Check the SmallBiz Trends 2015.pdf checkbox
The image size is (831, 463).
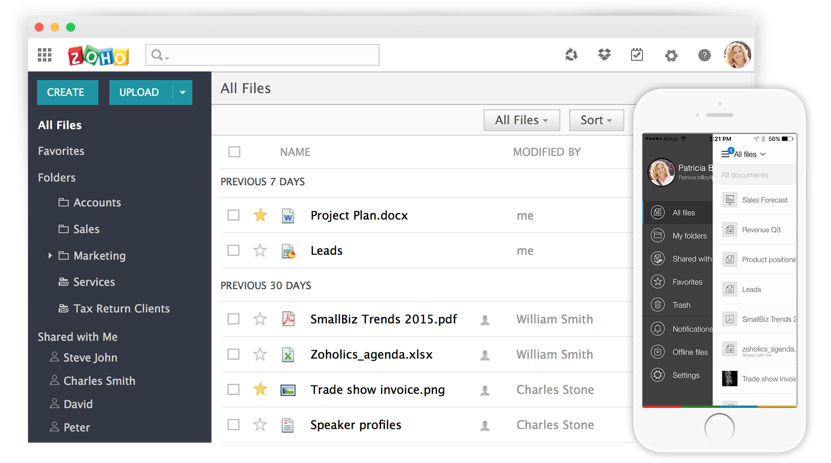(x=233, y=319)
